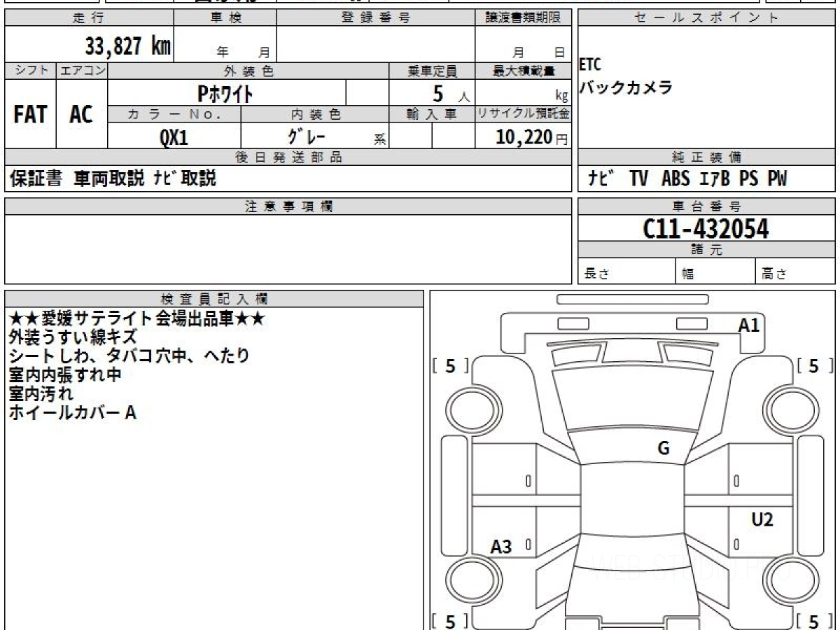Image resolution: width=840 pixels, height=630 pixels.
Task: Click the 室内内張すれ中 note line
Action: (x=65, y=374)
